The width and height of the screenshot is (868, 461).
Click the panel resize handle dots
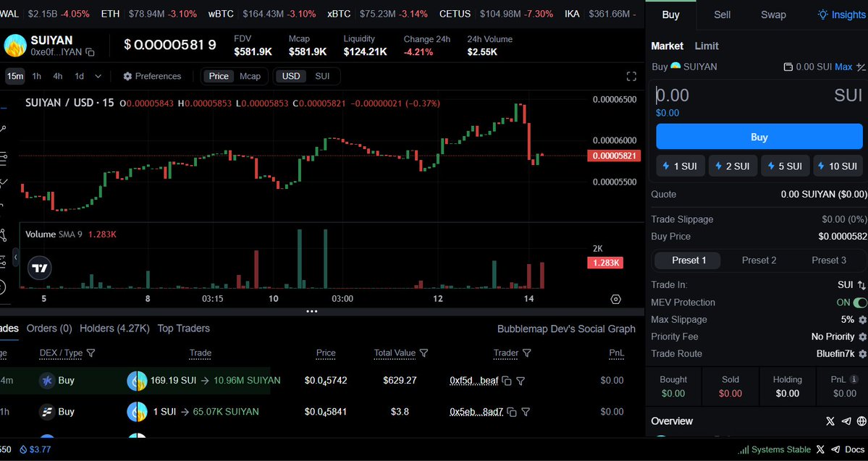tap(312, 312)
